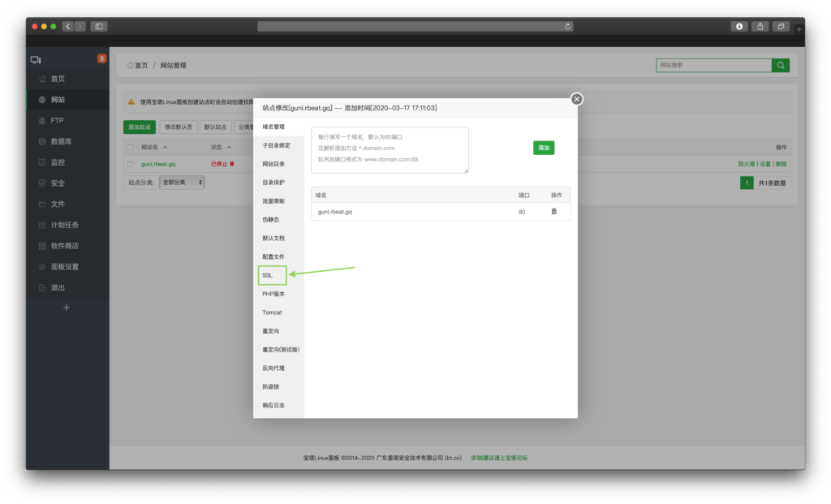The height and width of the screenshot is (504, 831).
Task: Open 配置文件 section
Action: 273,256
